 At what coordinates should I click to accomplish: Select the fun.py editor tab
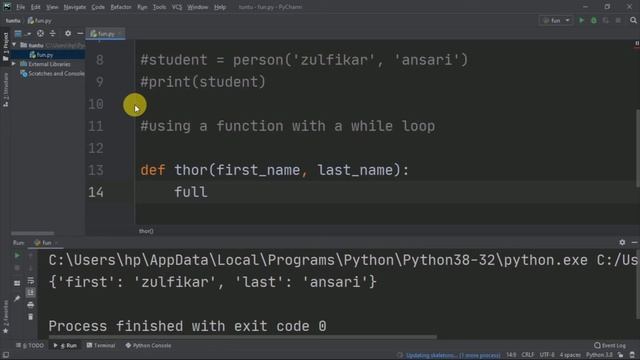coord(105,34)
